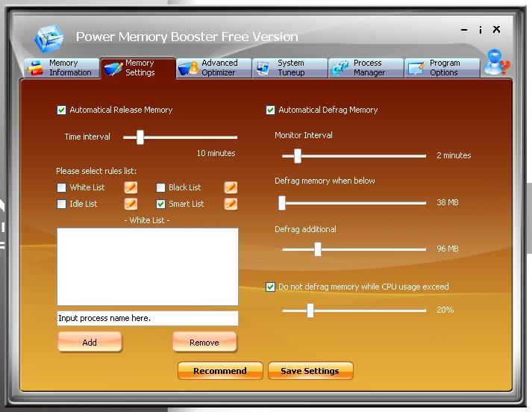Edit the Idle List with pencil icon
The width and height of the screenshot is (532, 412).
click(131, 204)
